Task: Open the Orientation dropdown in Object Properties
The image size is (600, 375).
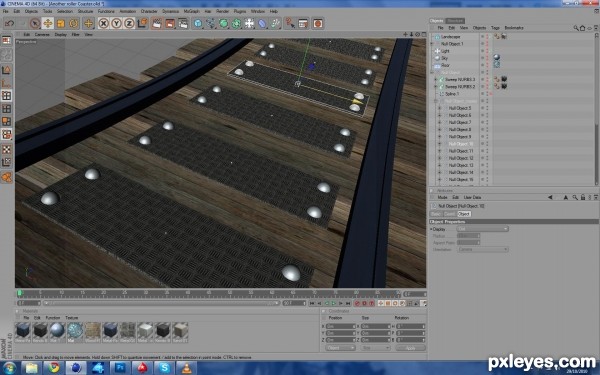Action: coord(482,249)
